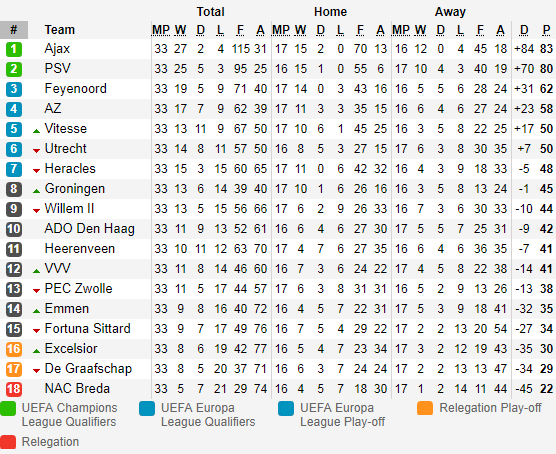Click the Team column header
Viewport: 556px width, 454px height.
tap(60, 30)
